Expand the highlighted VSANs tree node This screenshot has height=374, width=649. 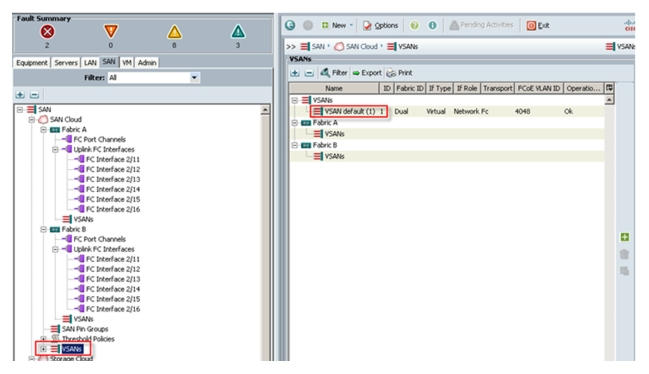[43, 349]
